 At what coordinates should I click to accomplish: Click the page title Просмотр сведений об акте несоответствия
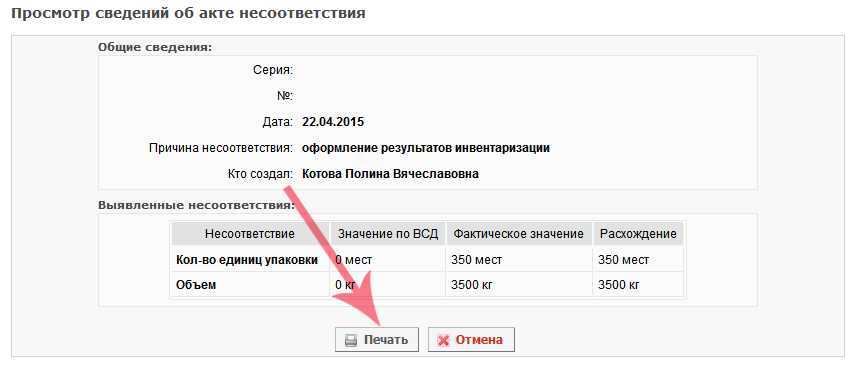(x=189, y=13)
